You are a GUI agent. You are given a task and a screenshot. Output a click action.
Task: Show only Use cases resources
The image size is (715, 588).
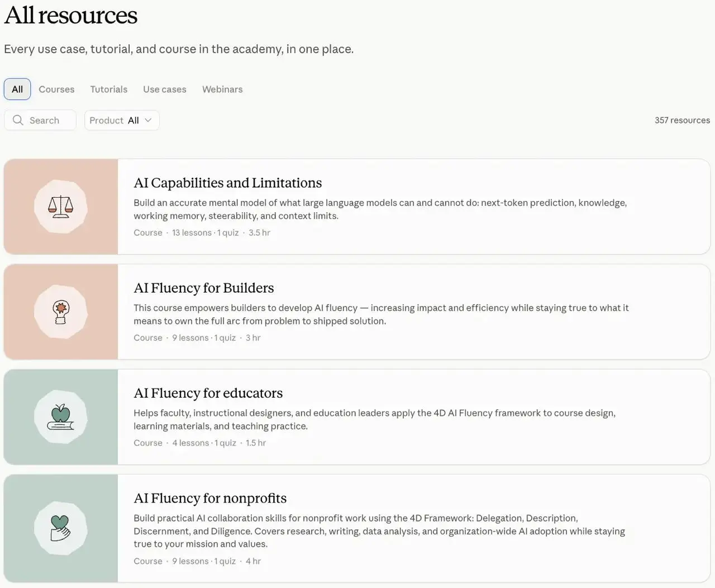(165, 89)
